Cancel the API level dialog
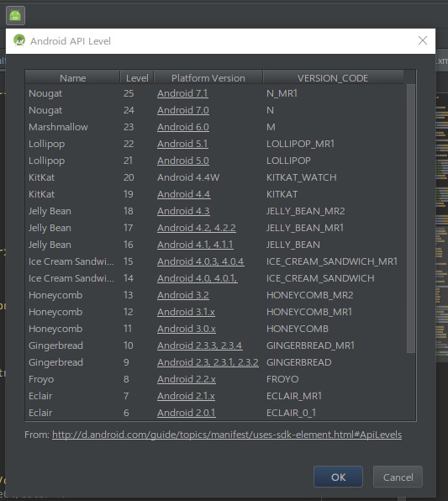The width and height of the screenshot is (448, 501). [398, 477]
